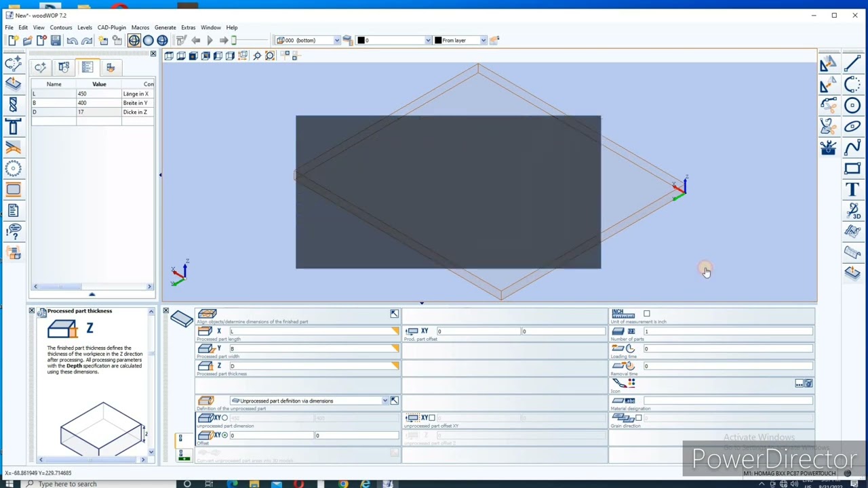Select the spline curve tool
Screen dimensions: 868x488
tap(852, 147)
